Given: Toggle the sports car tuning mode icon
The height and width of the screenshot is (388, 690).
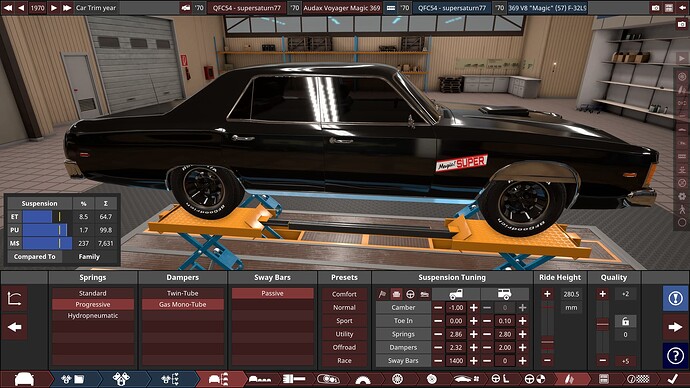Looking at the screenshot, I should (424, 294).
